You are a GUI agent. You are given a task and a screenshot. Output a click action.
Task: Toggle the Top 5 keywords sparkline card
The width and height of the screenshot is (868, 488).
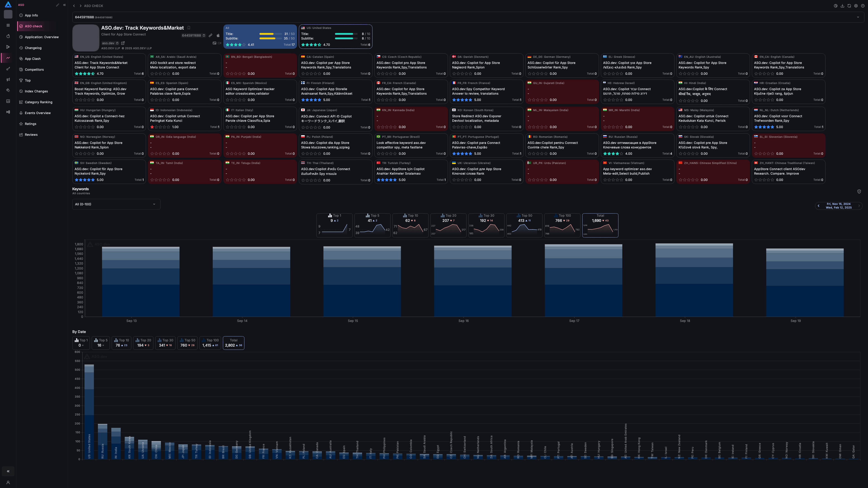(x=372, y=225)
